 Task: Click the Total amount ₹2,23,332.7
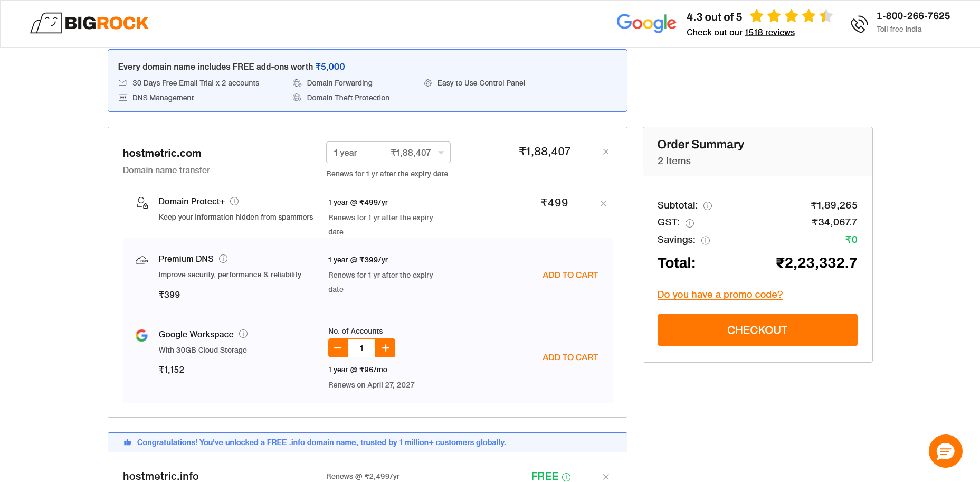point(816,263)
